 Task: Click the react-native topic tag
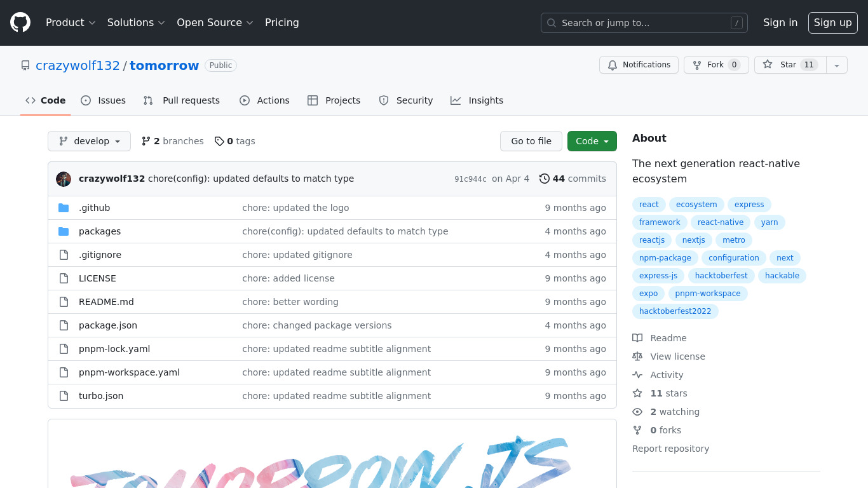[x=721, y=222]
